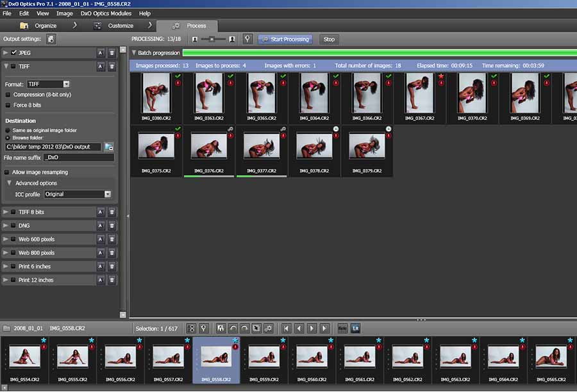Open the Format TIFF dropdown
577x392 pixels.
[67, 84]
